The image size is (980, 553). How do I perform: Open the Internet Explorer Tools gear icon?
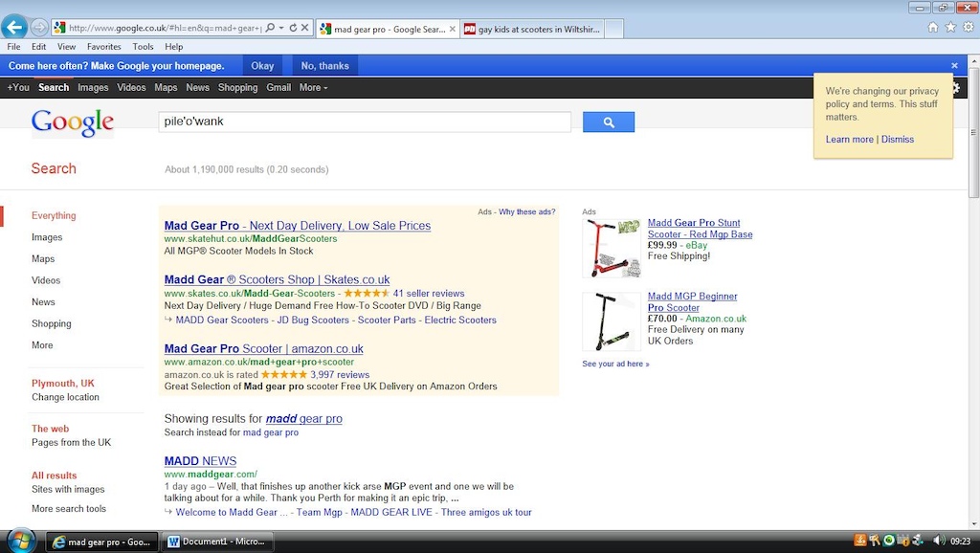click(x=969, y=27)
